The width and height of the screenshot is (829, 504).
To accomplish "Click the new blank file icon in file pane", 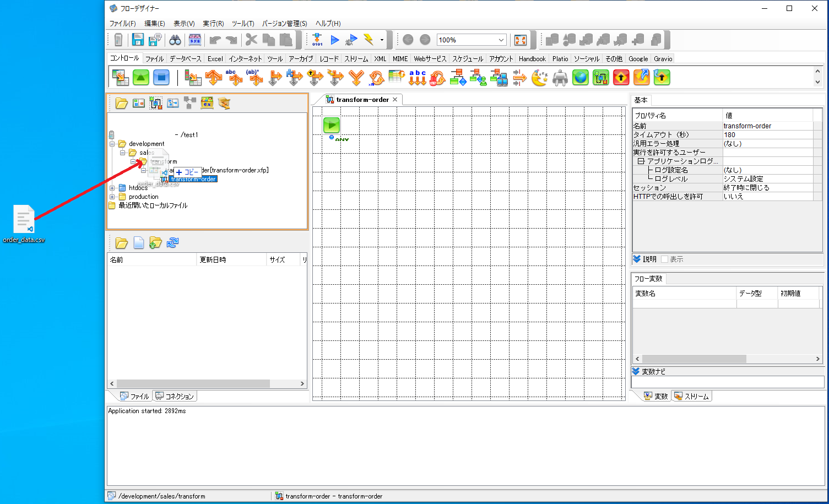I will (x=139, y=242).
